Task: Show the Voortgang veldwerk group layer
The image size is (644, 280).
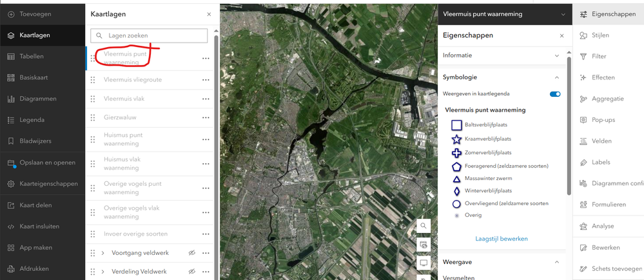Action: click(191, 253)
